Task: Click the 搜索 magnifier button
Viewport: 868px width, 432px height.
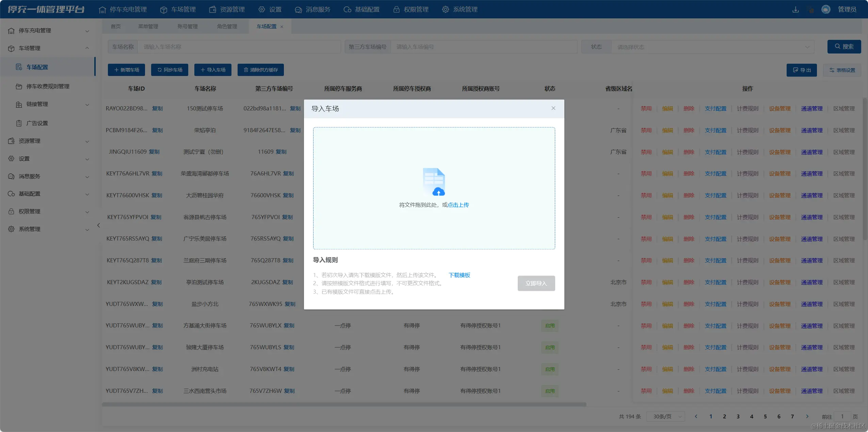Action: [844, 47]
